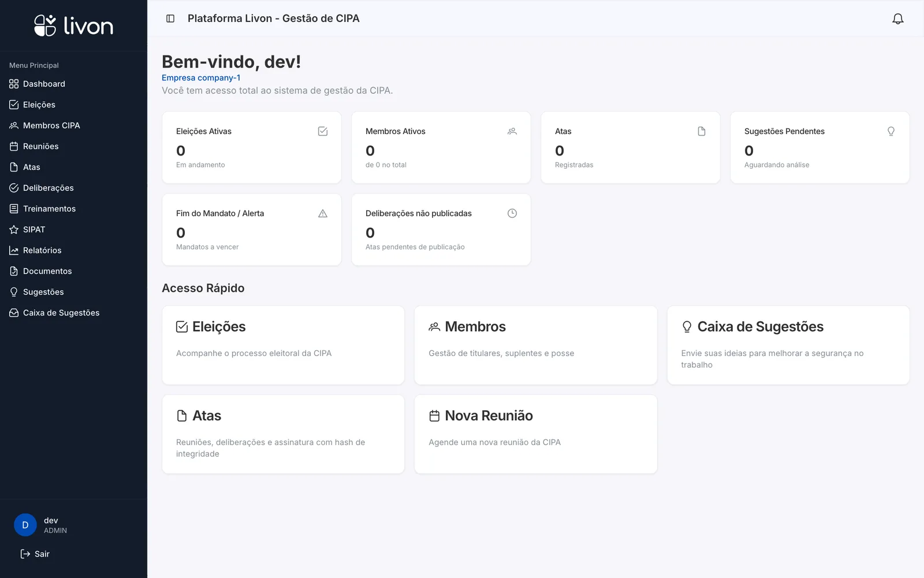The image size is (924, 578).
Task: Click the checkbox icon on Eleições Ativas card
Action: point(323,131)
